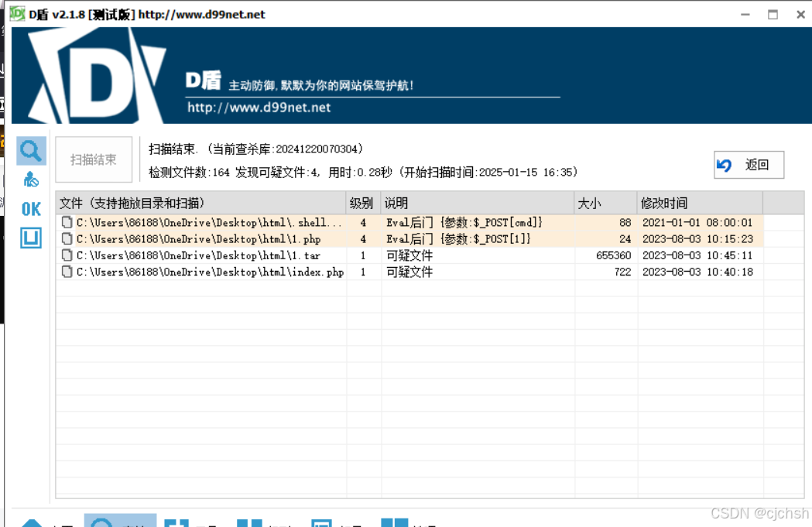Screen dimensions: 812x527
Task: Click Eval后门 {参数:$_POST[1]} description
Action: (458, 239)
